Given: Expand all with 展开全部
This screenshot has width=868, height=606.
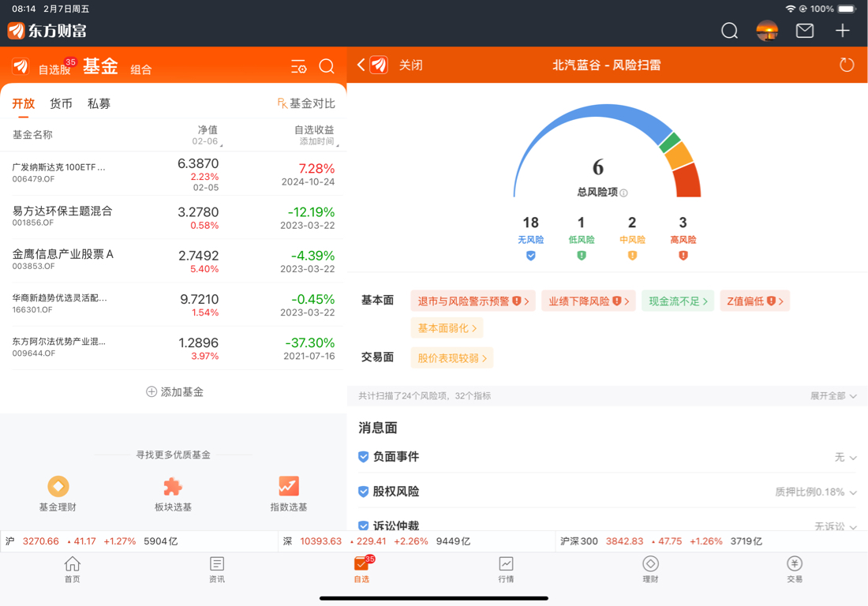Looking at the screenshot, I should 833,395.
